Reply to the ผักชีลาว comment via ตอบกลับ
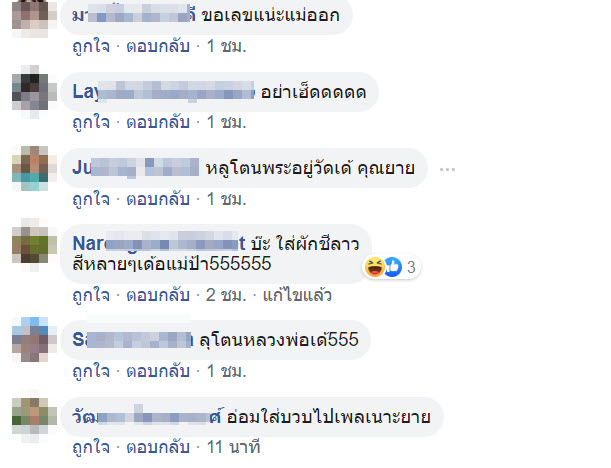Image resolution: width=611 pixels, height=468 pixels. click(158, 295)
